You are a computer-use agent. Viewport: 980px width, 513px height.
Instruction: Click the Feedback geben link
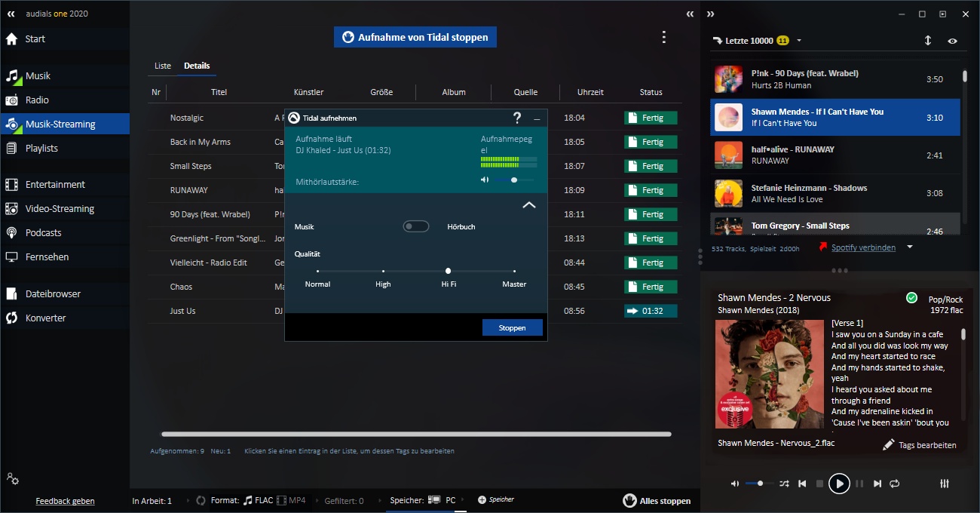[x=65, y=501]
